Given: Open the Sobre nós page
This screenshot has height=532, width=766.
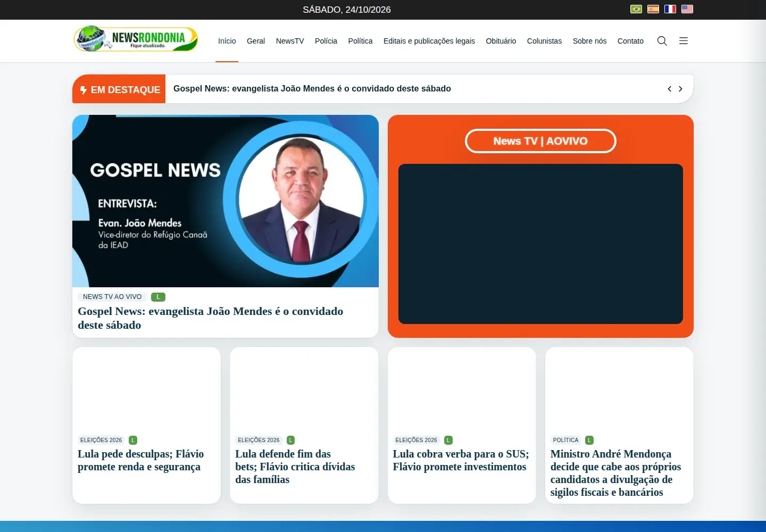Looking at the screenshot, I should (589, 41).
